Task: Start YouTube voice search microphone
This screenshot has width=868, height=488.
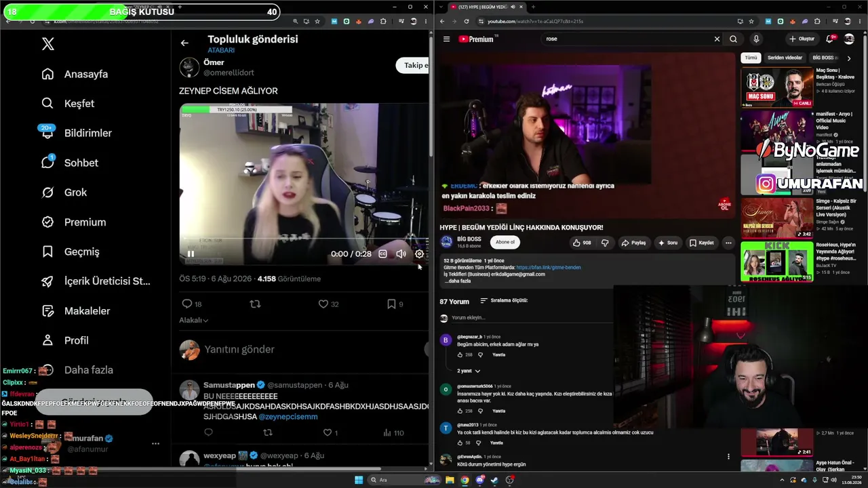Action: [x=756, y=39]
